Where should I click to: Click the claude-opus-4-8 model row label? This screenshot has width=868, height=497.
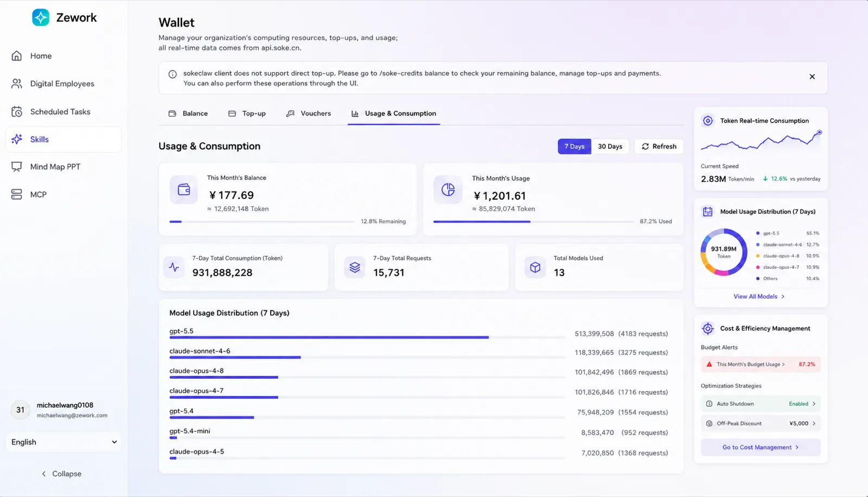click(196, 371)
